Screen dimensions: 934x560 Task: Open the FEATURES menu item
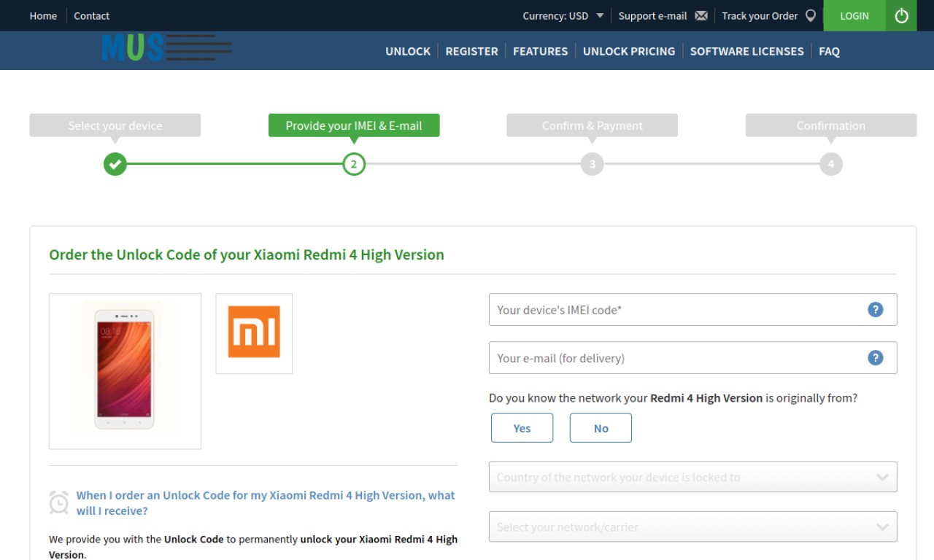[x=540, y=51]
